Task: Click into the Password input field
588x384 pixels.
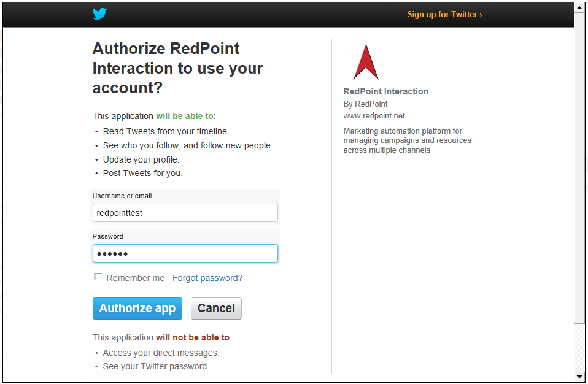Action: [185, 253]
